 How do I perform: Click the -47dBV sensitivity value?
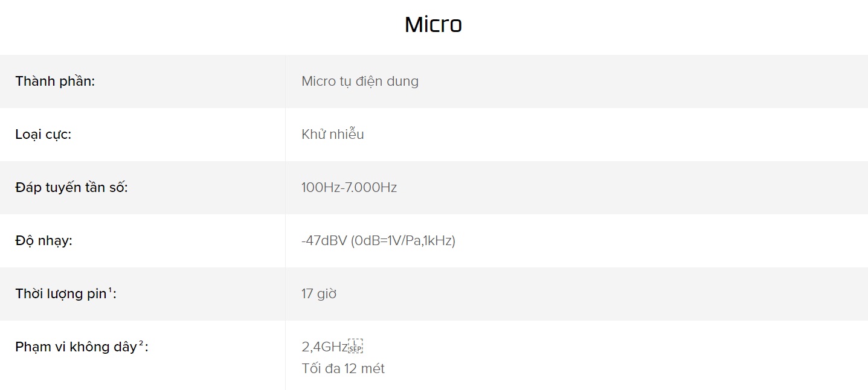coord(378,241)
